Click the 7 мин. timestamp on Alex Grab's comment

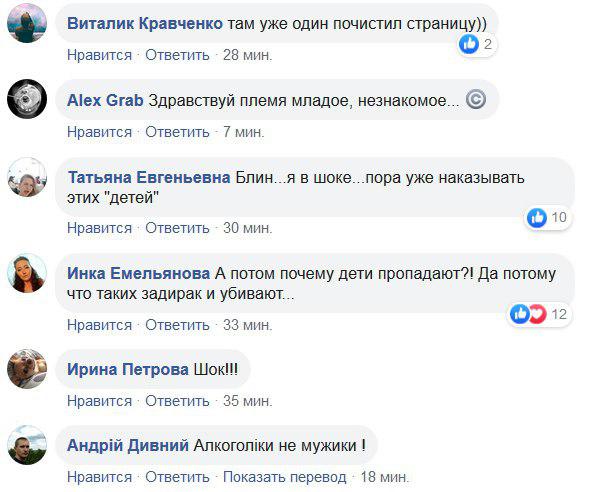point(243,132)
